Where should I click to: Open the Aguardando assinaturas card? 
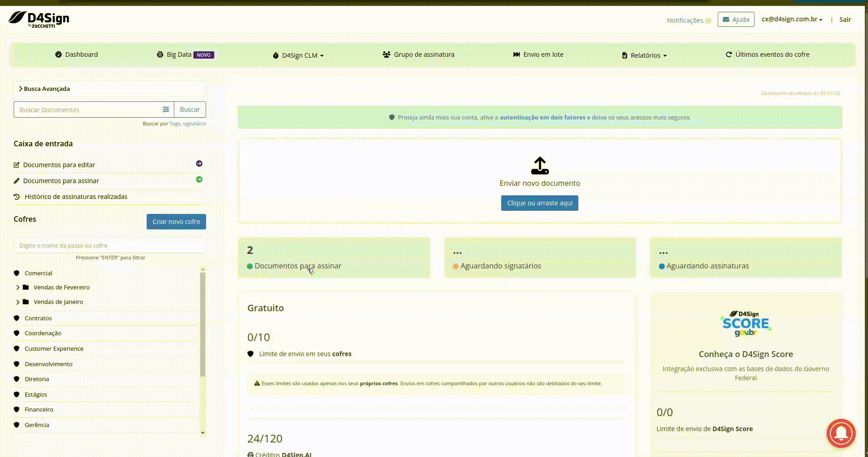click(746, 258)
